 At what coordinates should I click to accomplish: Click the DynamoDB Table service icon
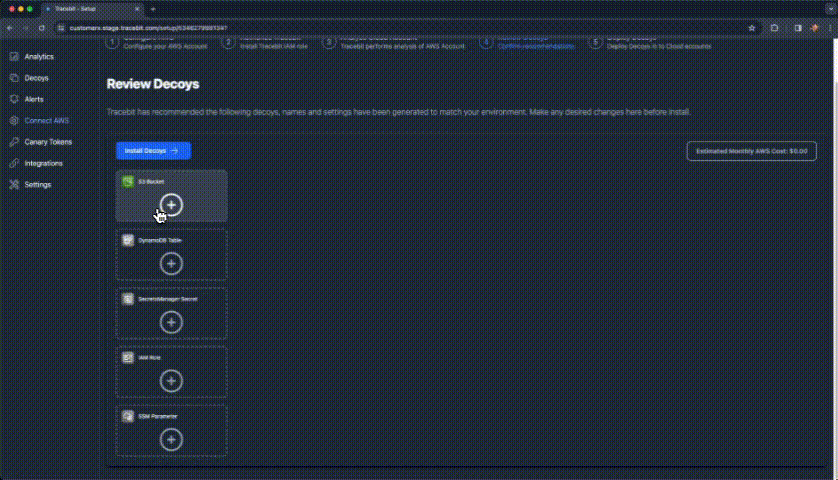128,241
